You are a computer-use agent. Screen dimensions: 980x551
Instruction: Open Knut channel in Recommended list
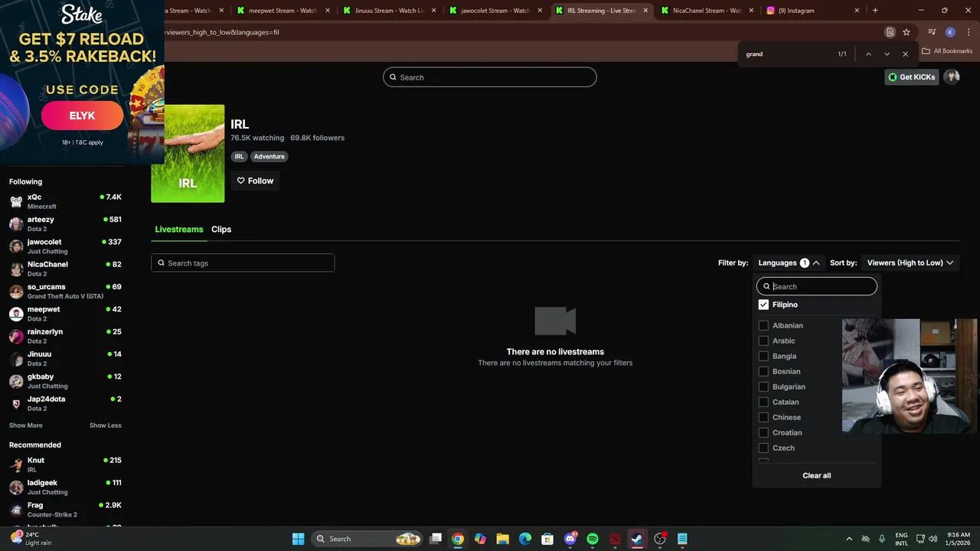coord(65,465)
